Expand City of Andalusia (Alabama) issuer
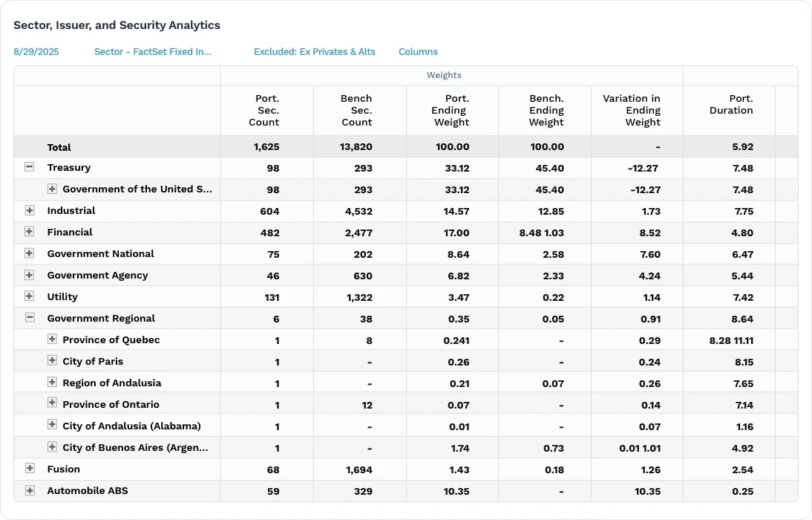This screenshot has height=520, width=812. pos(52,425)
